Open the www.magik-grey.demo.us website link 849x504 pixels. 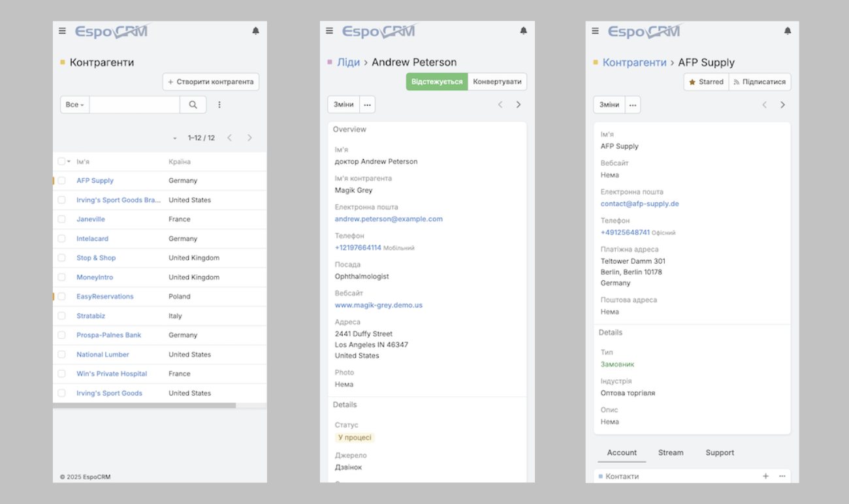tap(379, 306)
